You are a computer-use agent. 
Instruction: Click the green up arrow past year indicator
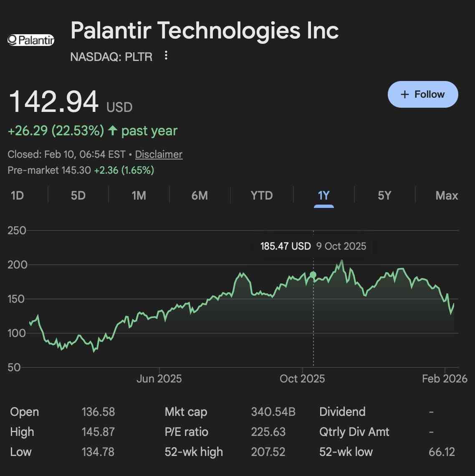[113, 131]
